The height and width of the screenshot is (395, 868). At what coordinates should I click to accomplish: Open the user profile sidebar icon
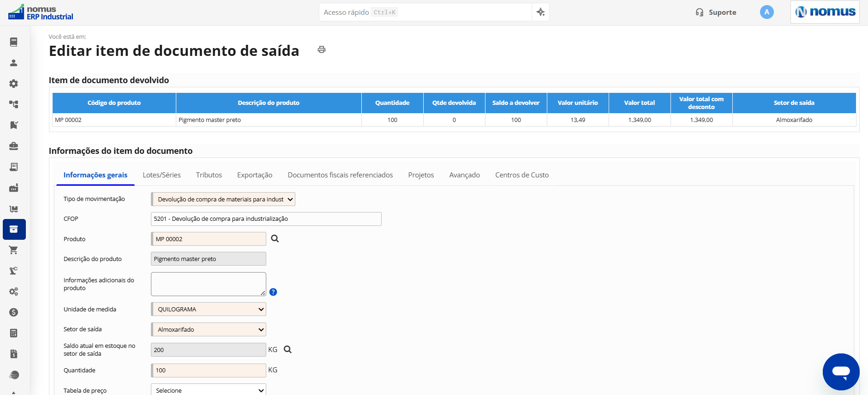click(x=14, y=63)
